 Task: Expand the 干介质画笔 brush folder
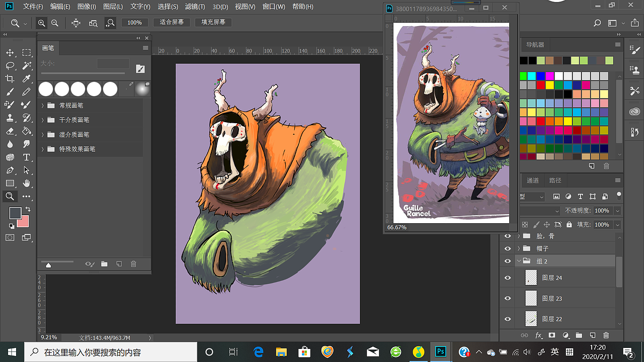pyautogui.click(x=42, y=120)
